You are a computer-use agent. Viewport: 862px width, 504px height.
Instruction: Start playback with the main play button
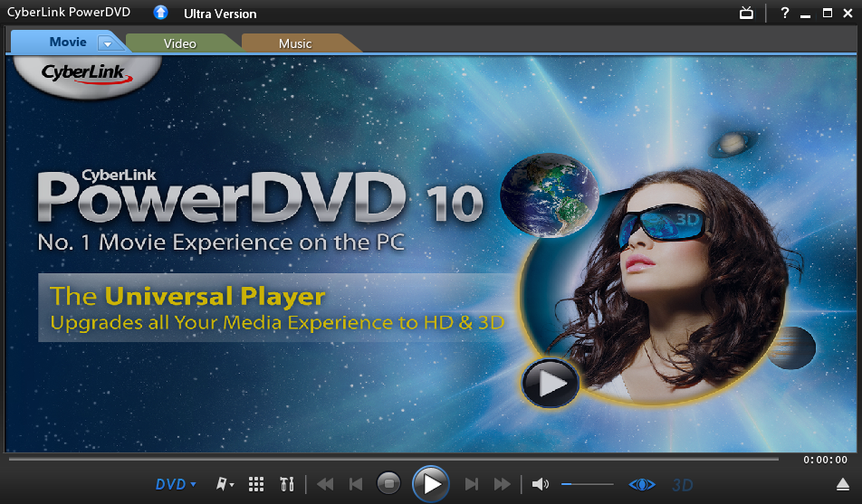pyautogui.click(x=431, y=484)
